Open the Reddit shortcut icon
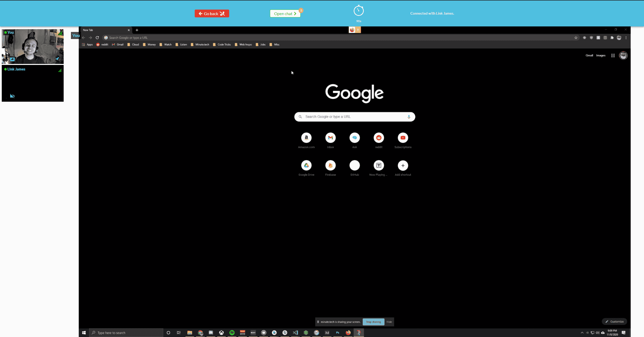Image resolution: width=644 pixels, height=337 pixels. (x=379, y=137)
